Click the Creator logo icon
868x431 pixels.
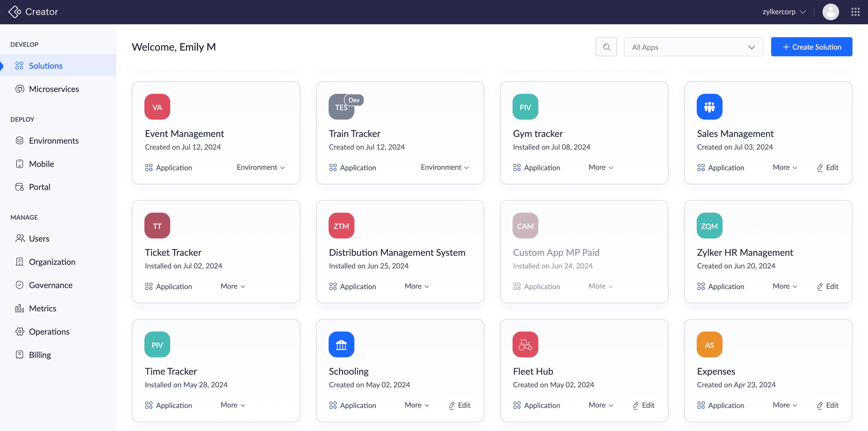coord(14,12)
